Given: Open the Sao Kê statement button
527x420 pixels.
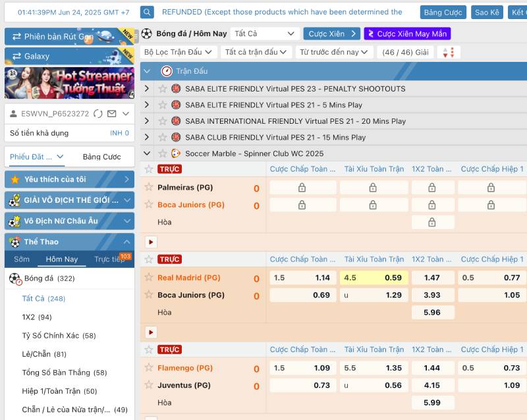Looking at the screenshot, I should [487, 13].
